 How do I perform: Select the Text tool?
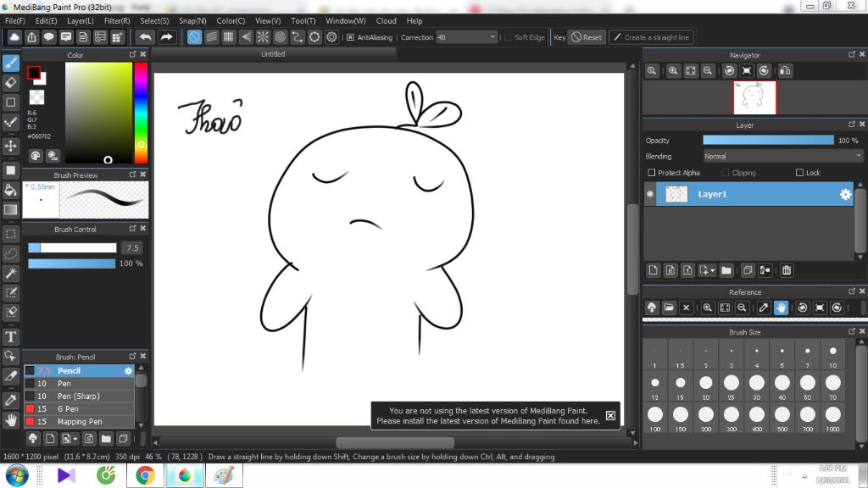coord(10,336)
